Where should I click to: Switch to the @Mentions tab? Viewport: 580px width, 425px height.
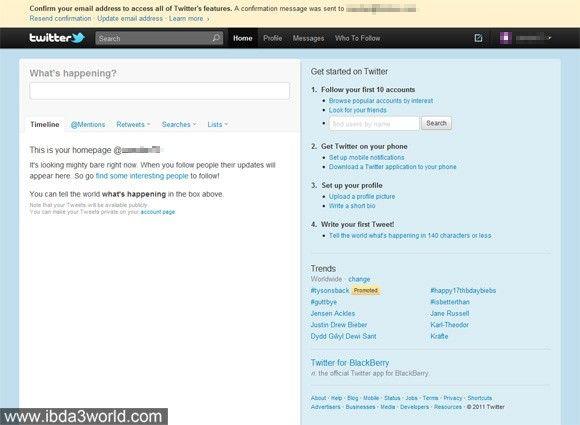click(x=88, y=125)
